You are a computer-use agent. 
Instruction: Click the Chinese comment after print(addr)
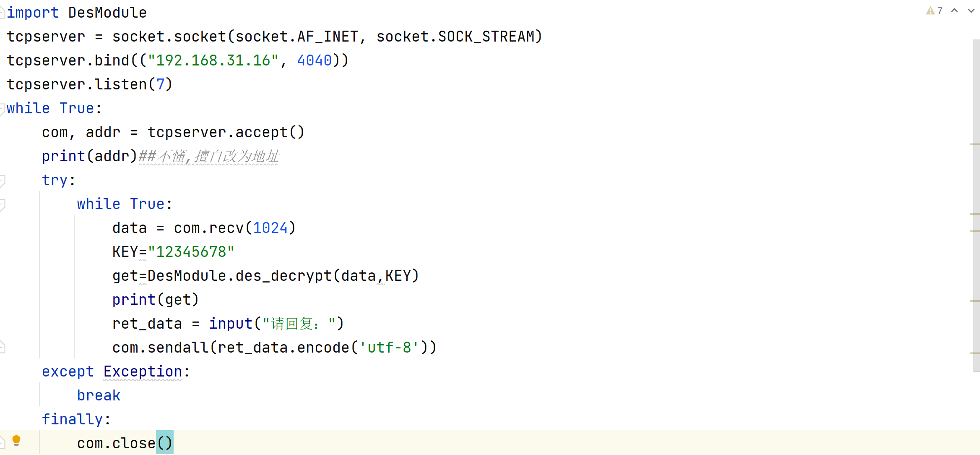tap(209, 156)
